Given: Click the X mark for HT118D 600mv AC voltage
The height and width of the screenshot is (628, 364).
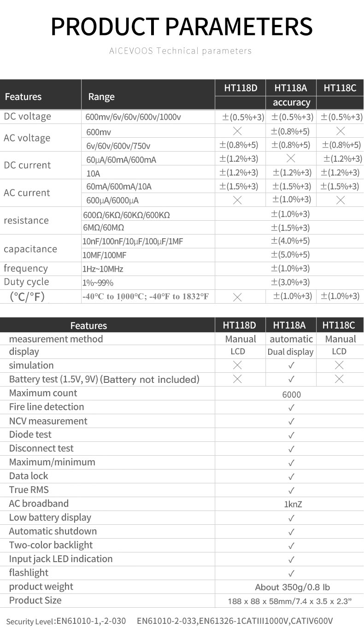Looking at the screenshot, I should pos(238,131).
